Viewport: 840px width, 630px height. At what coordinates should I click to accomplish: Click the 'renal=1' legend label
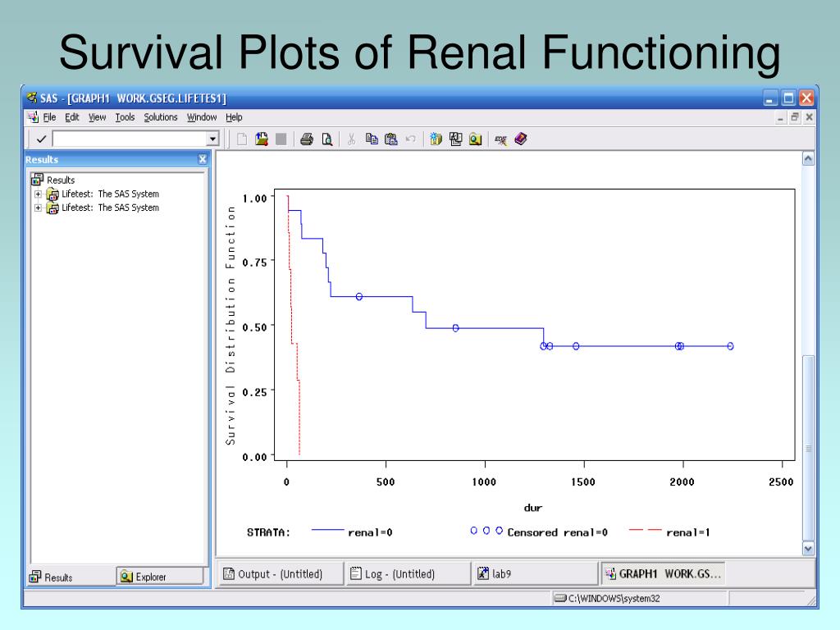(x=688, y=532)
